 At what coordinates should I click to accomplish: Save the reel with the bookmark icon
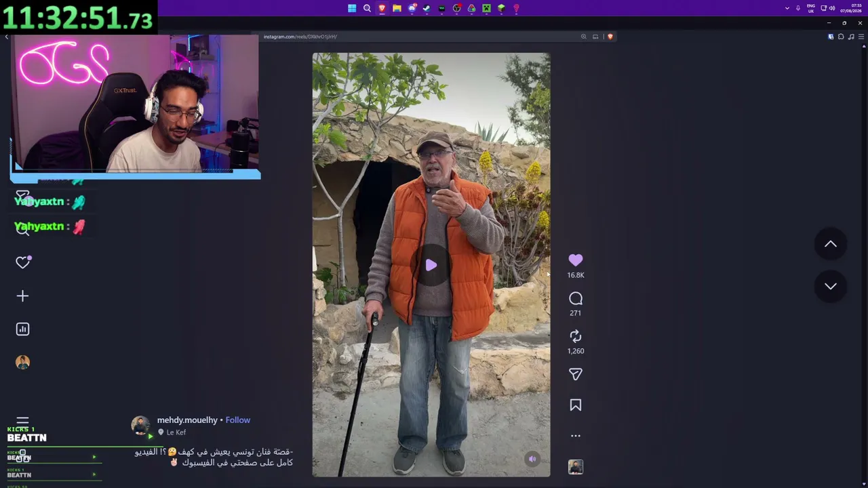click(x=576, y=405)
